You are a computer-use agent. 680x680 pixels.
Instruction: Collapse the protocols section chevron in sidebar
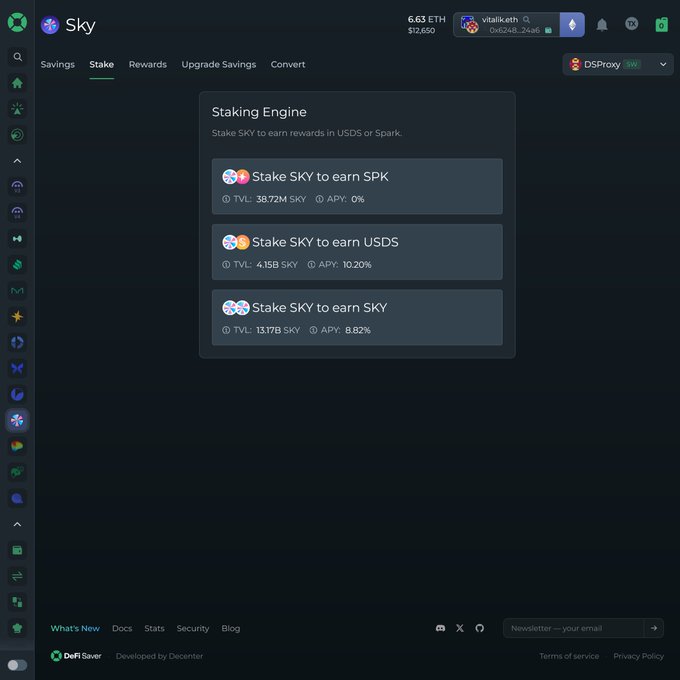point(17,161)
